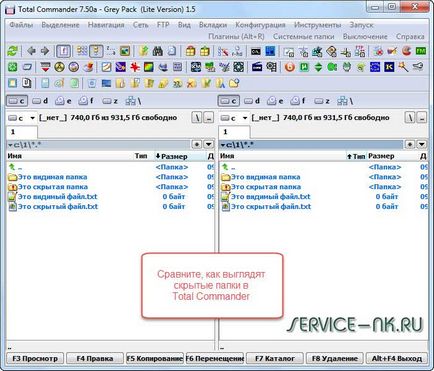Open the Конфигурация menu
Screen dimensions: 434x371
260,25
